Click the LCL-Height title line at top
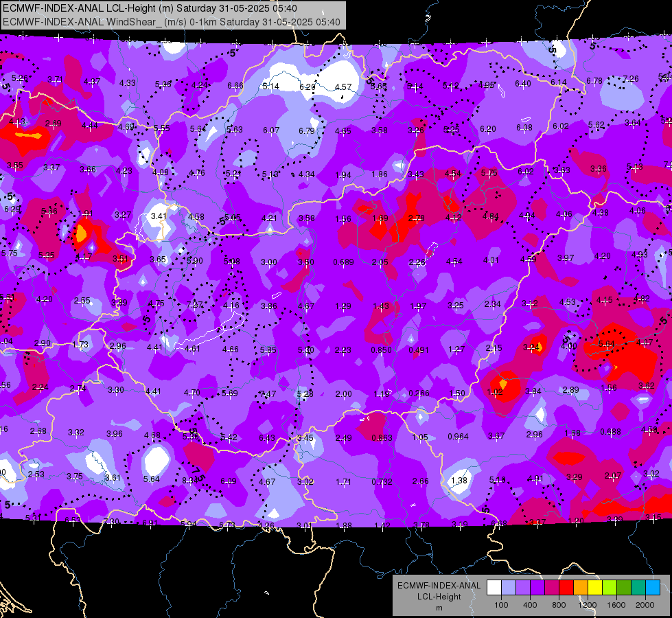The image size is (672, 618). tap(150, 8)
